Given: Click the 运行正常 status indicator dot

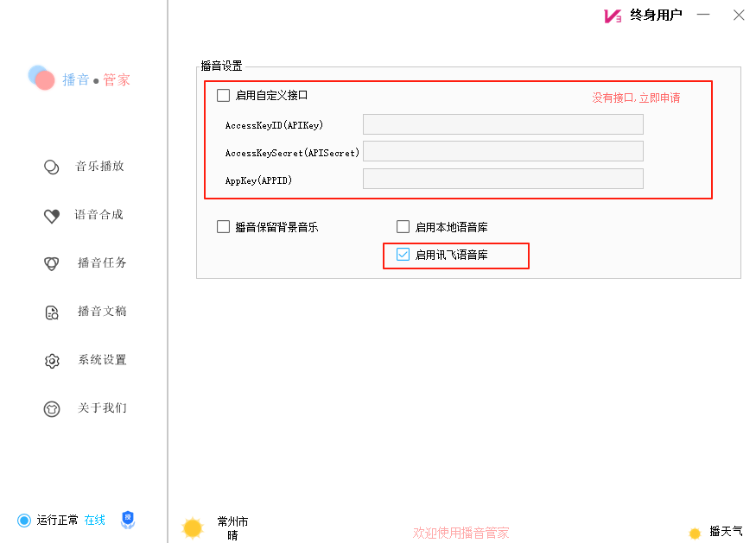Looking at the screenshot, I should [23, 521].
